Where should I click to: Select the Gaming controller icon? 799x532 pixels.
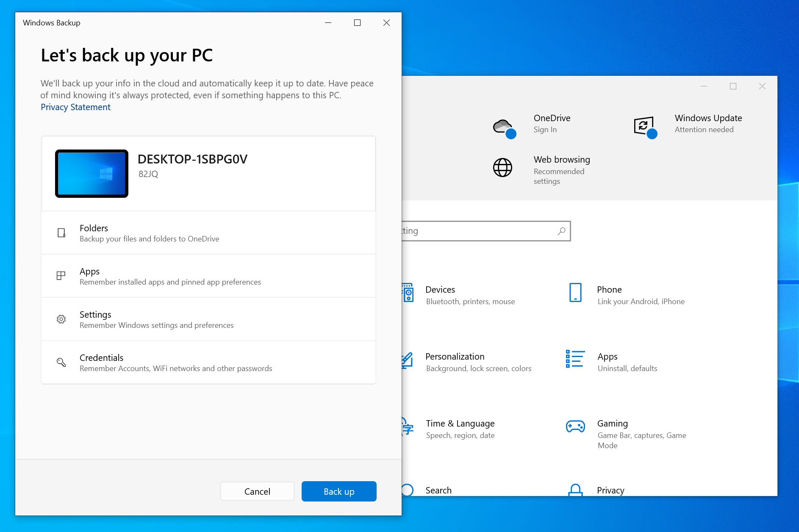[x=575, y=426]
